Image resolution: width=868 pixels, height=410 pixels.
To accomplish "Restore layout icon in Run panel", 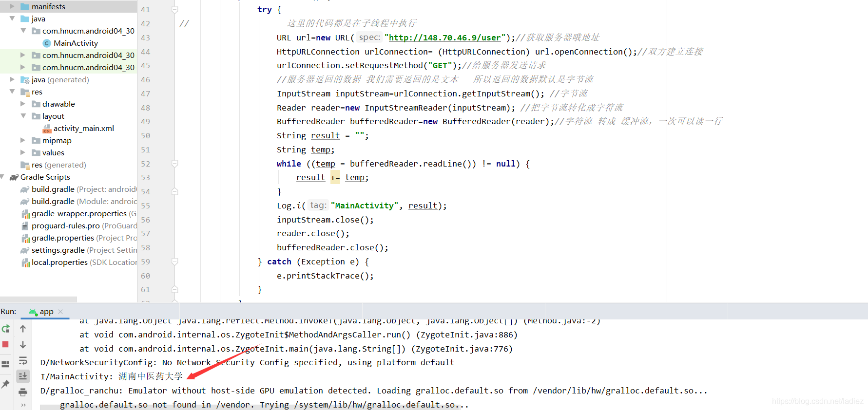I will [x=6, y=364].
